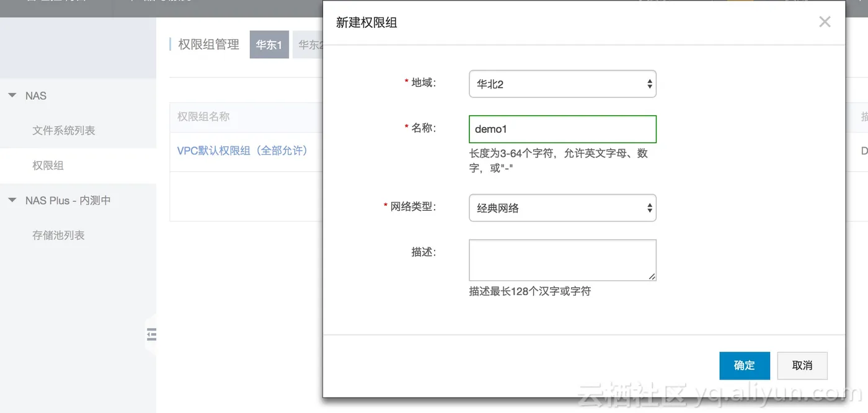Open 文件系统列表 in the sidebar
This screenshot has height=413, width=868.
pos(64,131)
